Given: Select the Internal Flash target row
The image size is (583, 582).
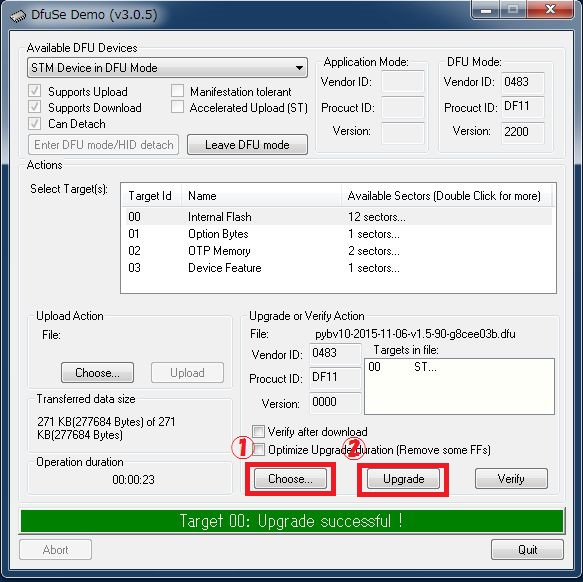Looking at the screenshot, I should click(338, 217).
